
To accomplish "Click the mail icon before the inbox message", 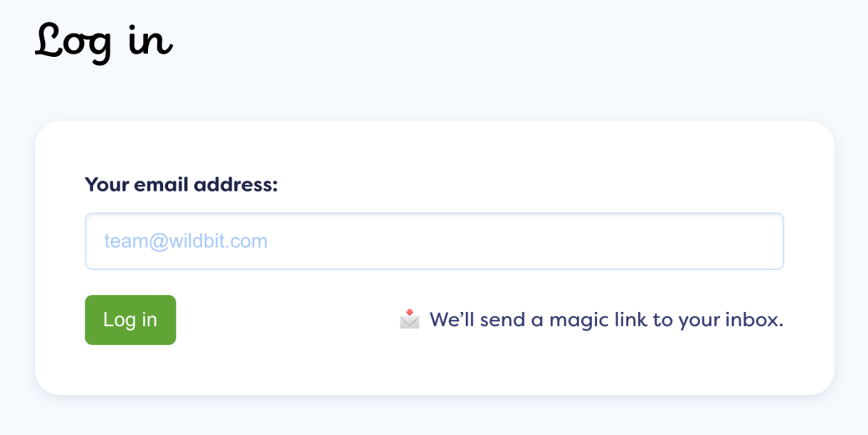I will tap(408, 320).
